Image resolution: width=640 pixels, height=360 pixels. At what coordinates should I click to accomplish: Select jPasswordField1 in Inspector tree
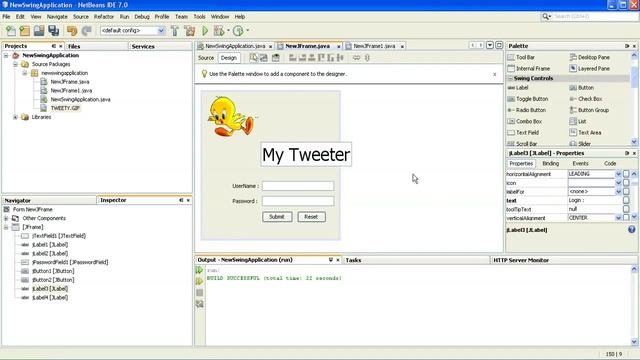70,262
